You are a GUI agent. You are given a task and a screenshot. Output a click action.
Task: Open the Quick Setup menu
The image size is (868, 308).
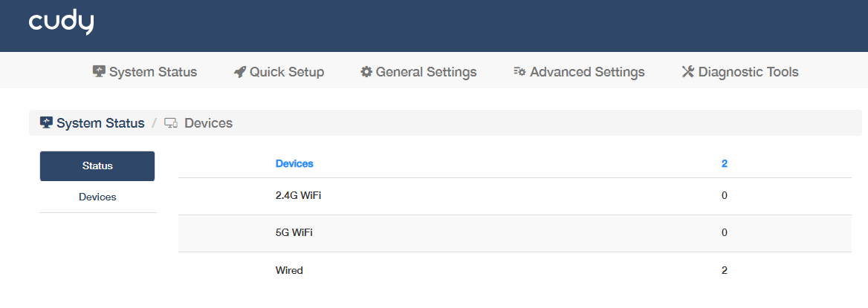click(x=279, y=72)
